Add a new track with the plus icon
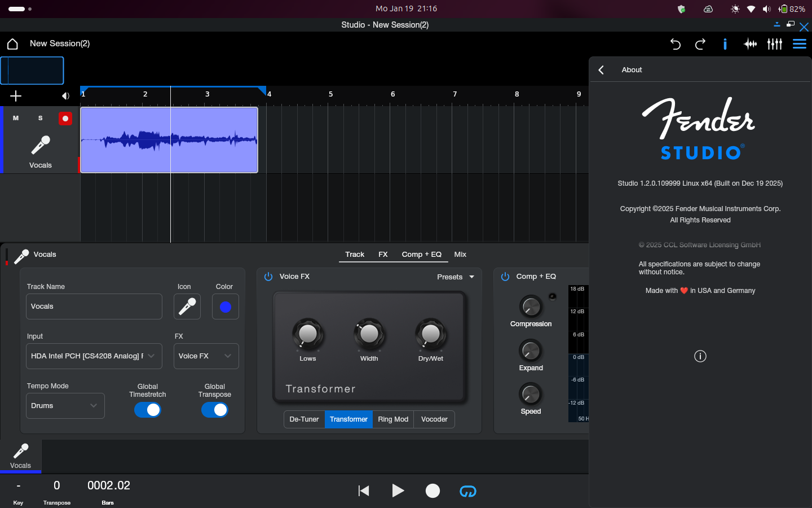 [16, 96]
